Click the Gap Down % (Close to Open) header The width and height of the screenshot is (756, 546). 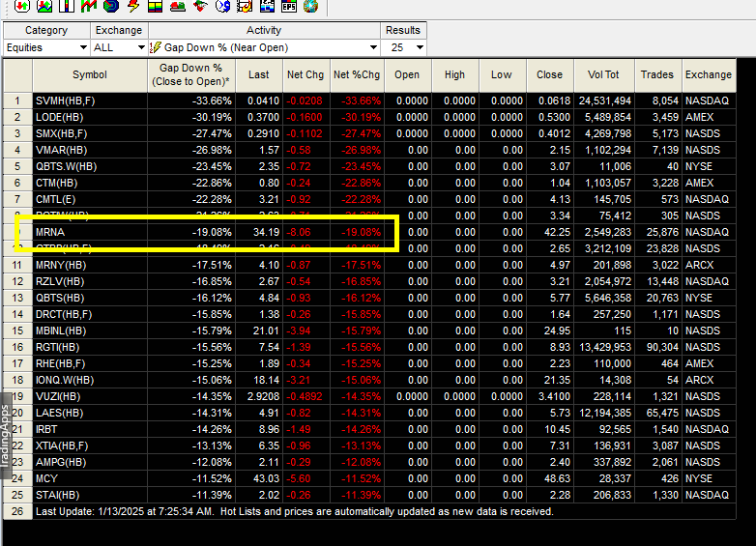click(190, 74)
